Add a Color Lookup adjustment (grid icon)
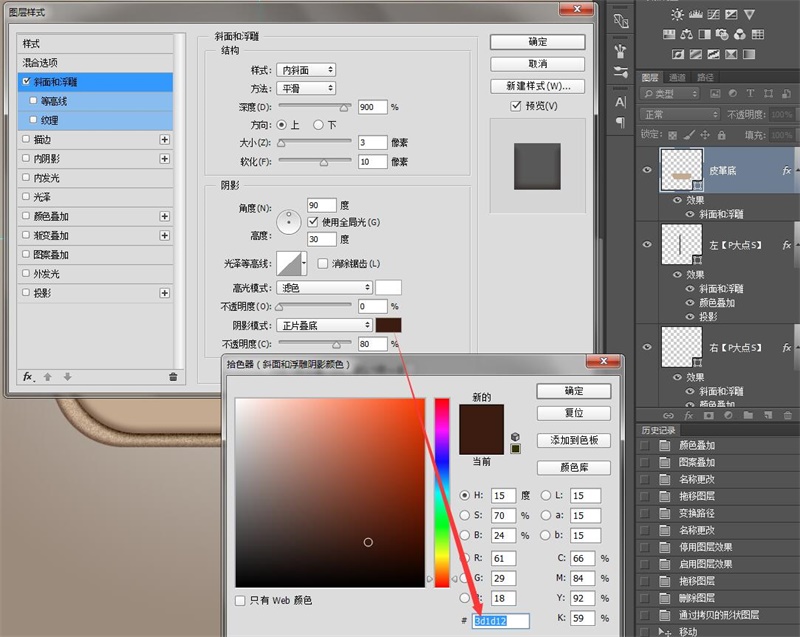This screenshot has width=800, height=637. click(x=758, y=34)
